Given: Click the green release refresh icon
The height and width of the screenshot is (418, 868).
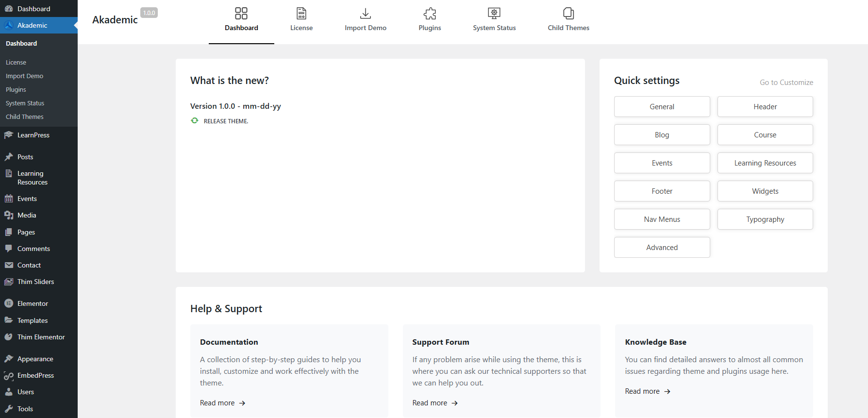Looking at the screenshot, I should (195, 121).
